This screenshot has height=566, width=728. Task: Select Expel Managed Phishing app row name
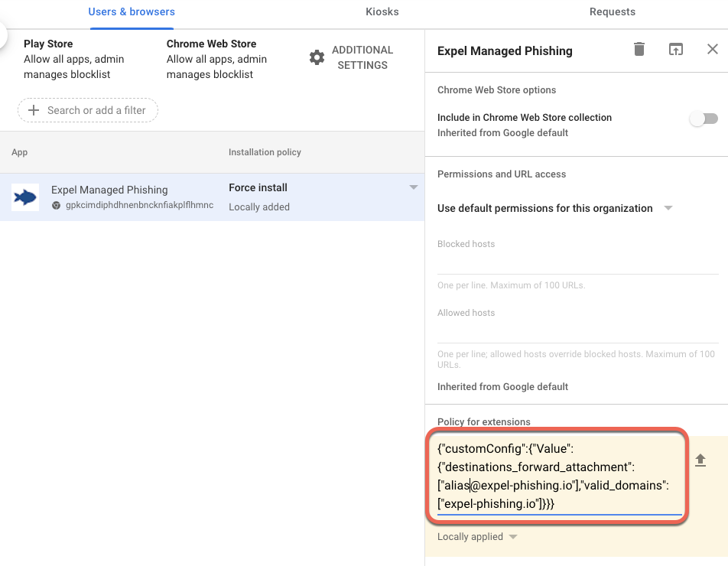coord(109,190)
